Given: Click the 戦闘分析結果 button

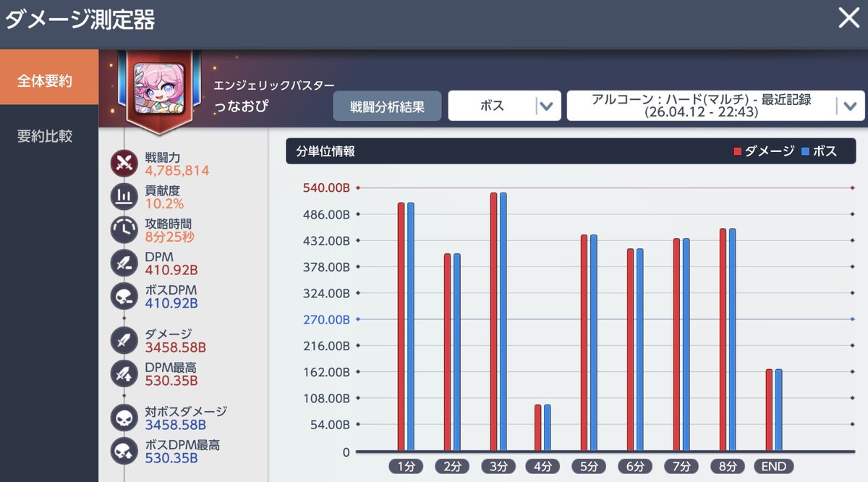Looking at the screenshot, I should (387, 105).
